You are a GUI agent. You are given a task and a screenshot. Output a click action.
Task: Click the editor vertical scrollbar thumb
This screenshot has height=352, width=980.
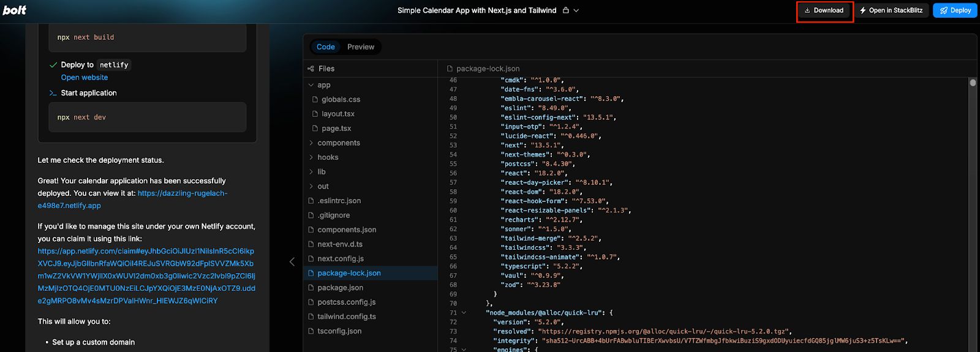973,82
